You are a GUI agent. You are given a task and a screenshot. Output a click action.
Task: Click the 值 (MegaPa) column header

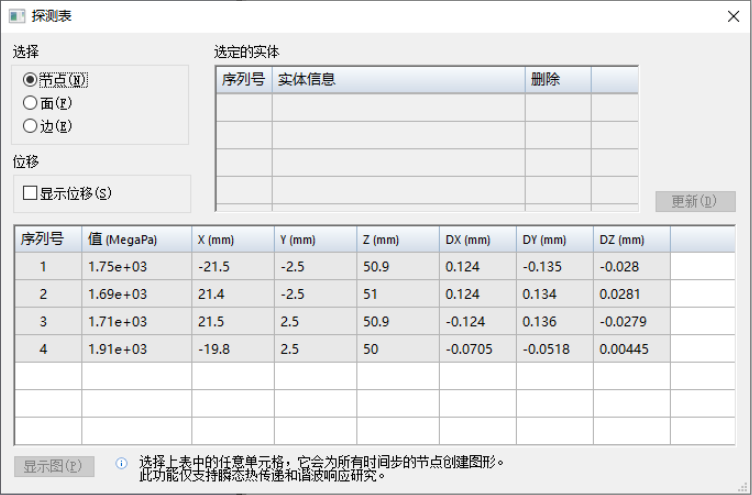[137, 239]
